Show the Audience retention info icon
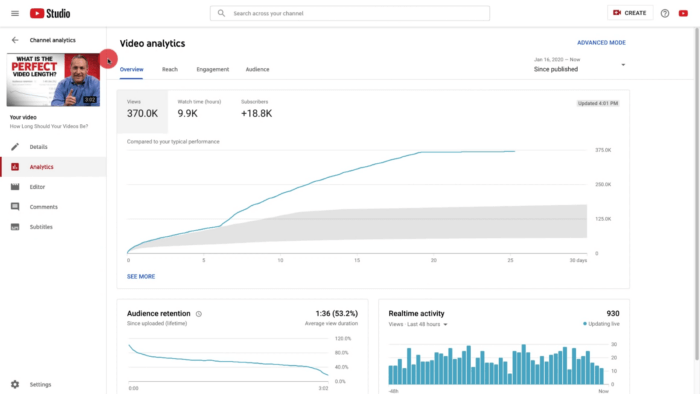 [199, 314]
